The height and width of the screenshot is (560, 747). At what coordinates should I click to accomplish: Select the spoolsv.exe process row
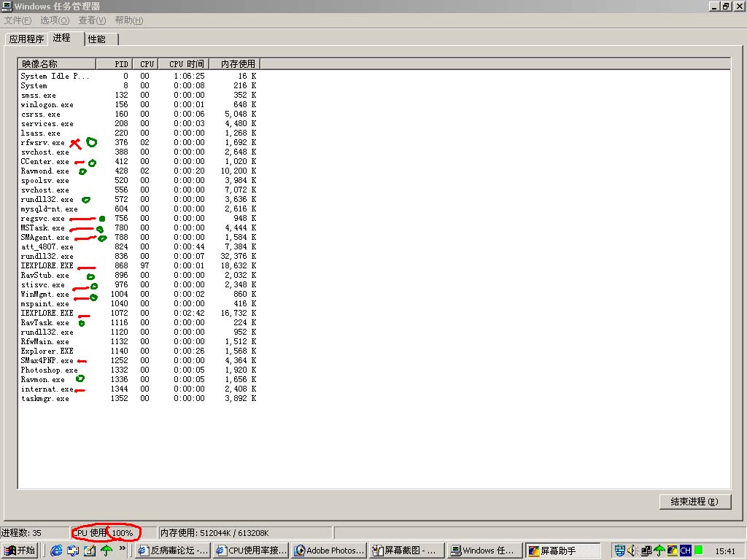(139, 181)
